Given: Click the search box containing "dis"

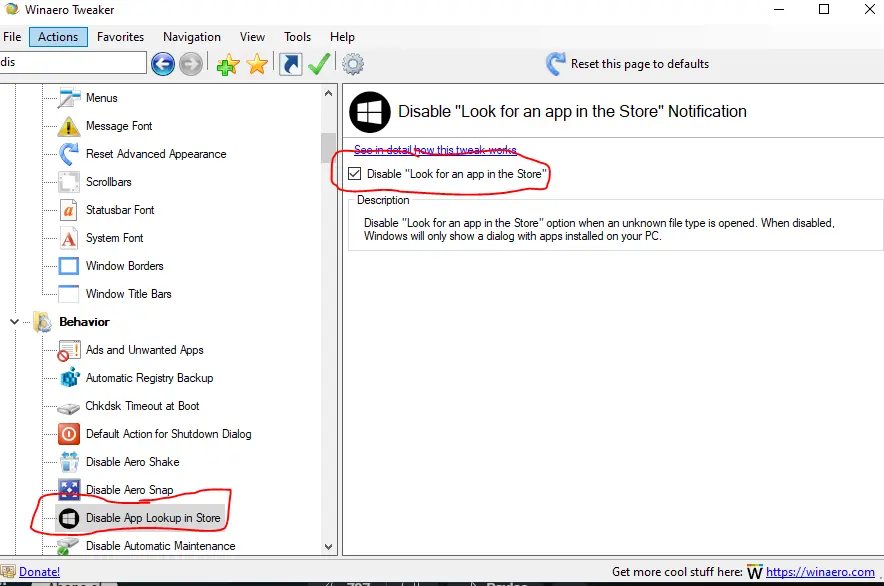Looking at the screenshot, I should pyautogui.click(x=73, y=63).
